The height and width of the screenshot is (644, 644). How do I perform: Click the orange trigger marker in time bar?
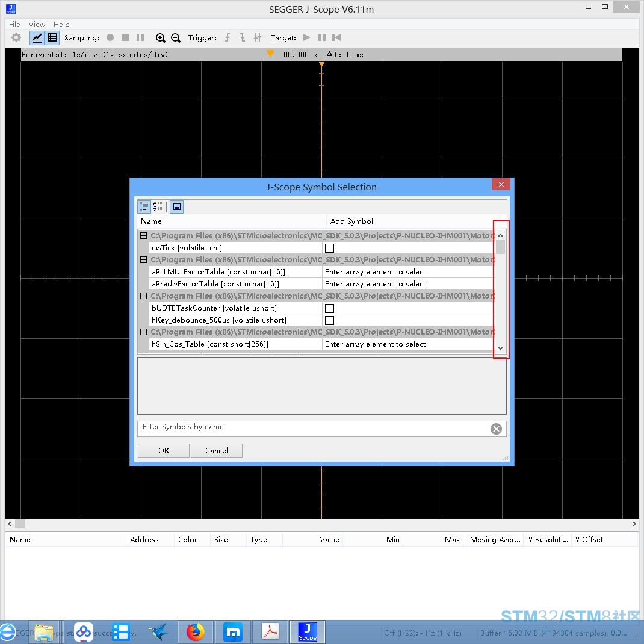pyautogui.click(x=270, y=54)
